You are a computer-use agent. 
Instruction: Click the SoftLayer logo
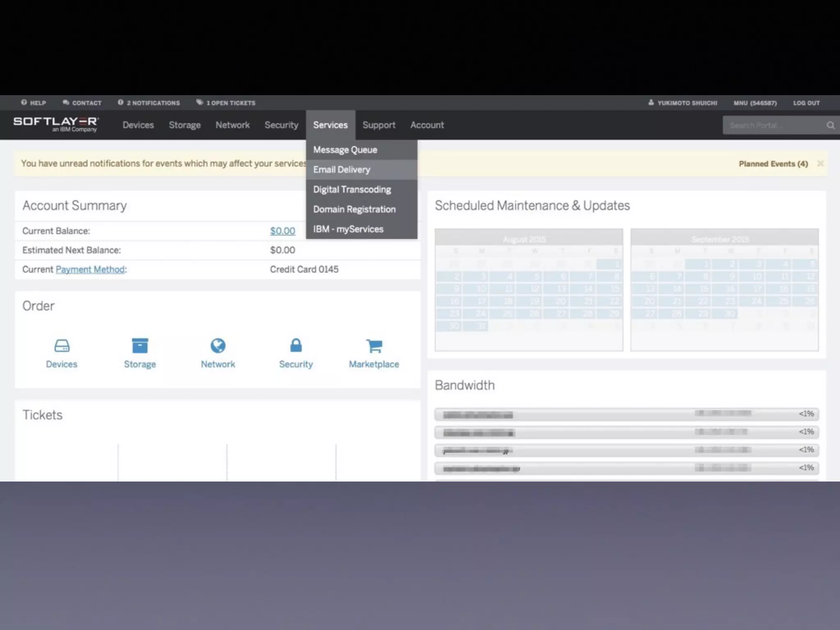coord(56,124)
